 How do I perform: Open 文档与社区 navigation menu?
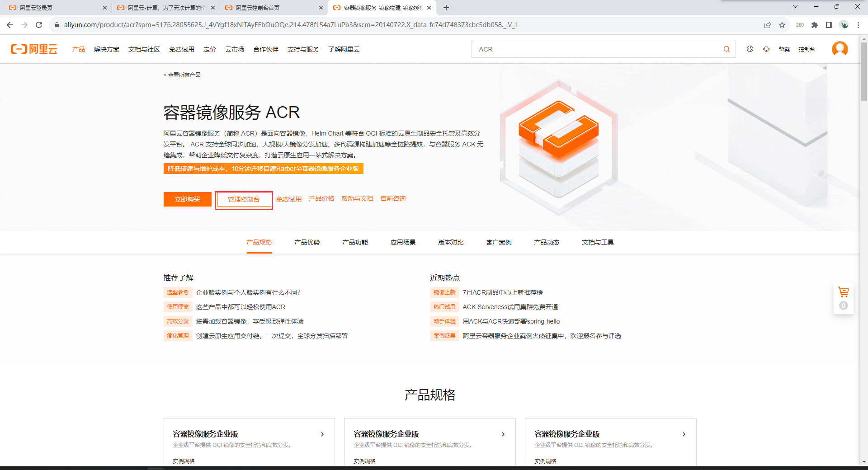pos(144,49)
